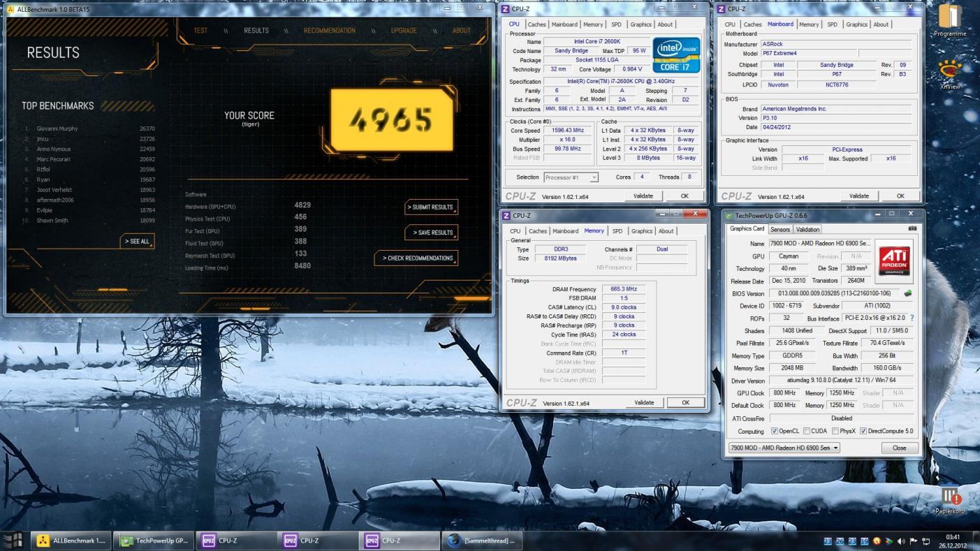
Task: Click the Close button in GPU-Z
Action: click(899, 448)
